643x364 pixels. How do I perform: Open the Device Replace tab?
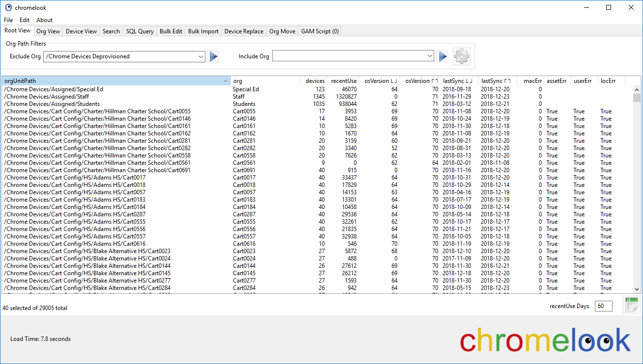click(244, 31)
